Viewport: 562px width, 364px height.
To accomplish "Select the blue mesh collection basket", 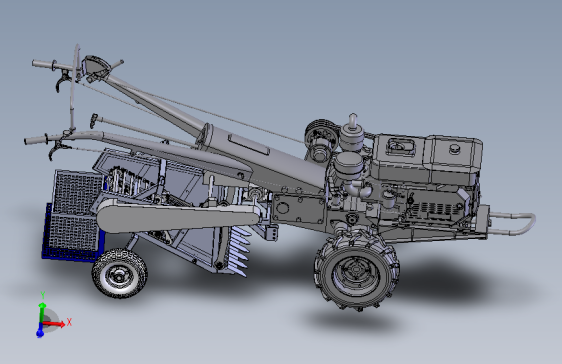I will 73,216.
